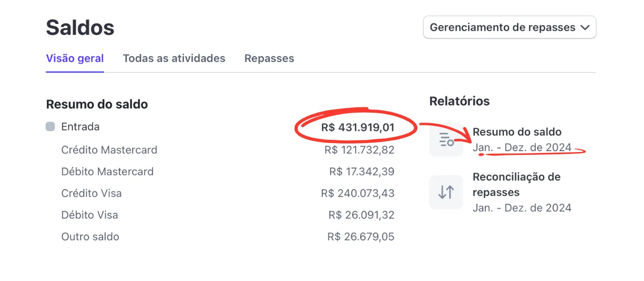Click the Débito Visa row
Viewport: 644px width, 281px height.
tap(89, 215)
